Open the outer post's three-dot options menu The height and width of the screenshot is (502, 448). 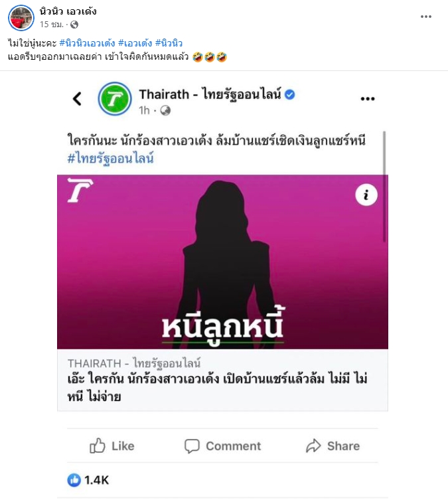[x=426, y=17]
